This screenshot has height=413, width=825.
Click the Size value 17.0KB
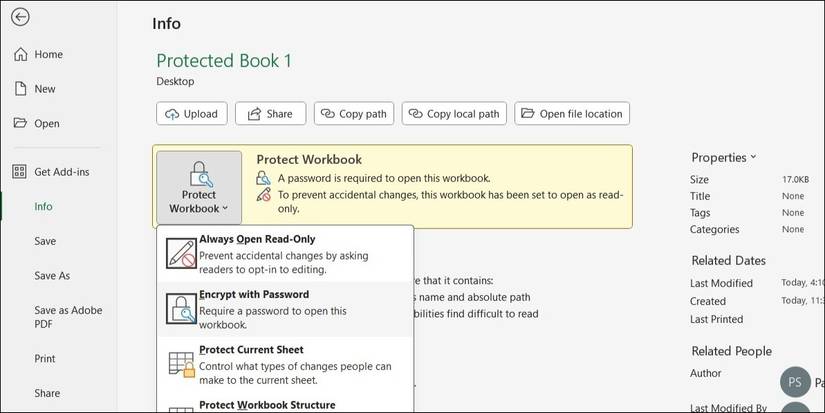point(796,179)
